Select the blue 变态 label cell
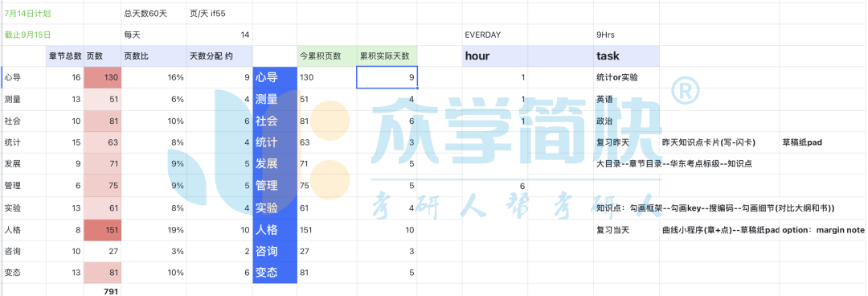This screenshot has width=868, height=296. click(275, 273)
